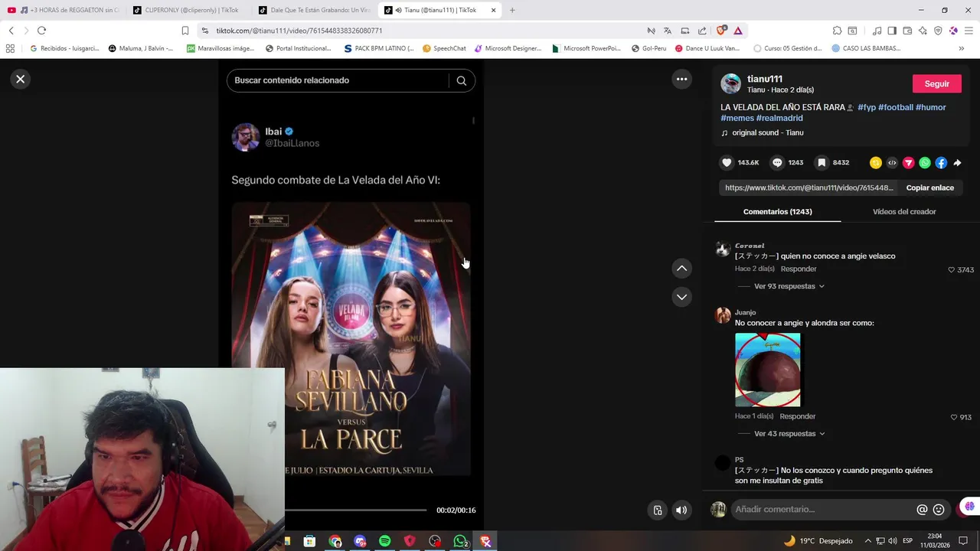The width and height of the screenshot is (980, 551).
Task: Switch to the '+3 HORAS de REGGAETON' YouTube tab
Action: [64, 10]
